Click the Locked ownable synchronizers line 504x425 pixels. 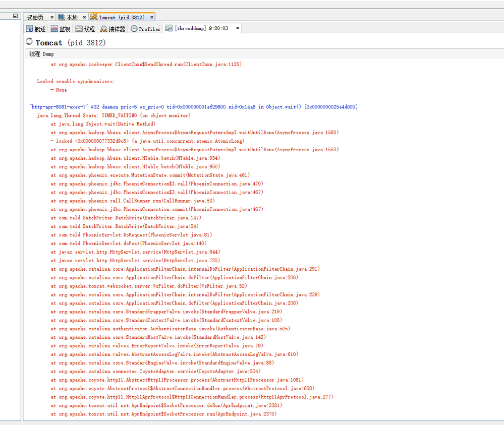point(76,81)
